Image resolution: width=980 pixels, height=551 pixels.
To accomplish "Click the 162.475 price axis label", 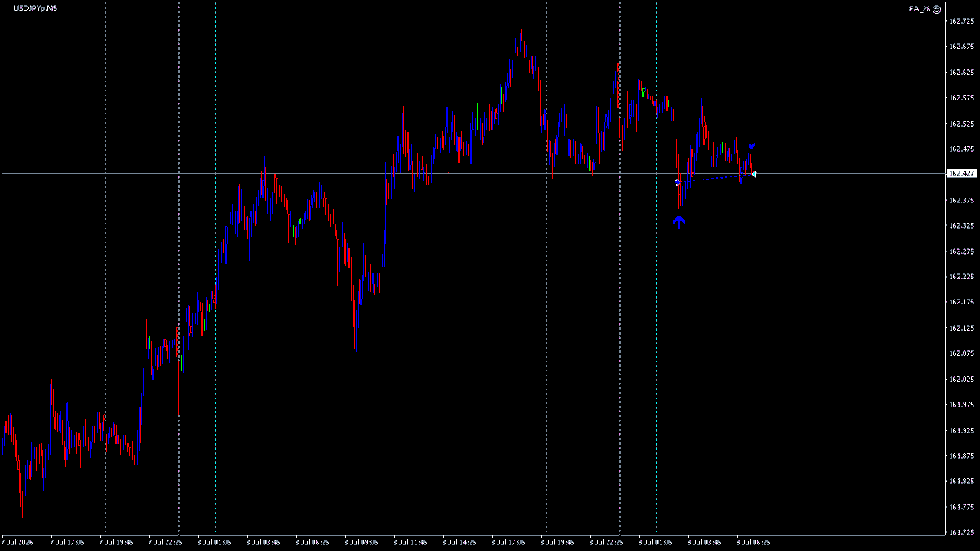I will click(x=961, y=149).
